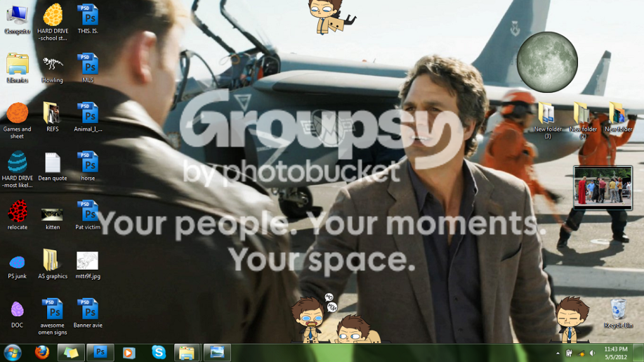Select the Games and sheet icon
Viewport: 644px width, 362px height.
click(x=17, y=121)
